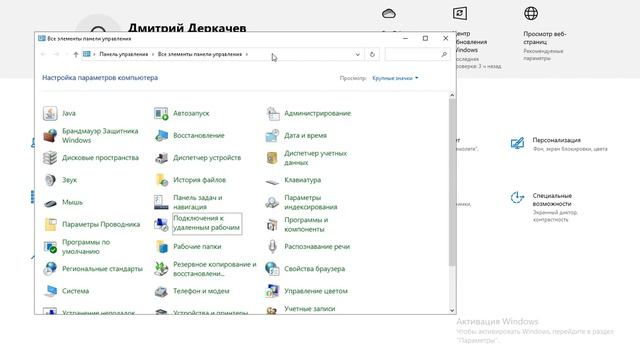Click the refresh button in address bar
The height and width of the screenshot is (360, 640).
click(372, 54)
